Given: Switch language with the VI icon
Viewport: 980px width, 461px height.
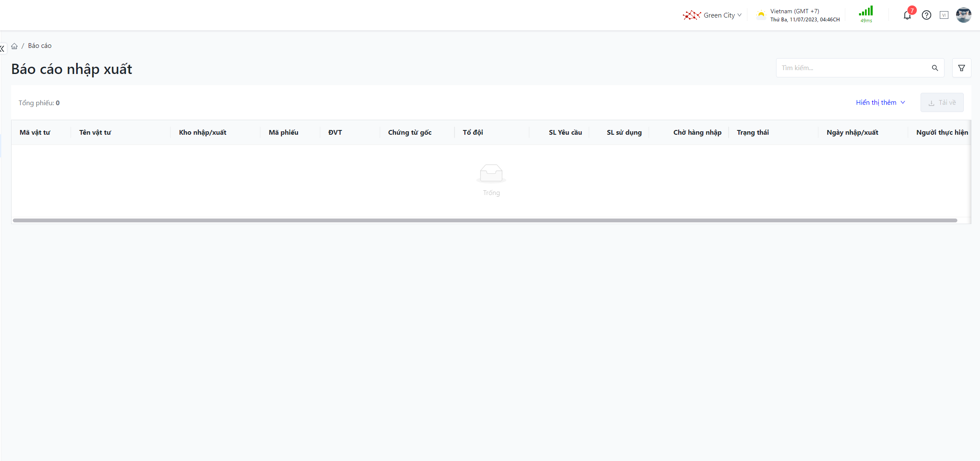Looking at the screenshot, I should point(944,15).
